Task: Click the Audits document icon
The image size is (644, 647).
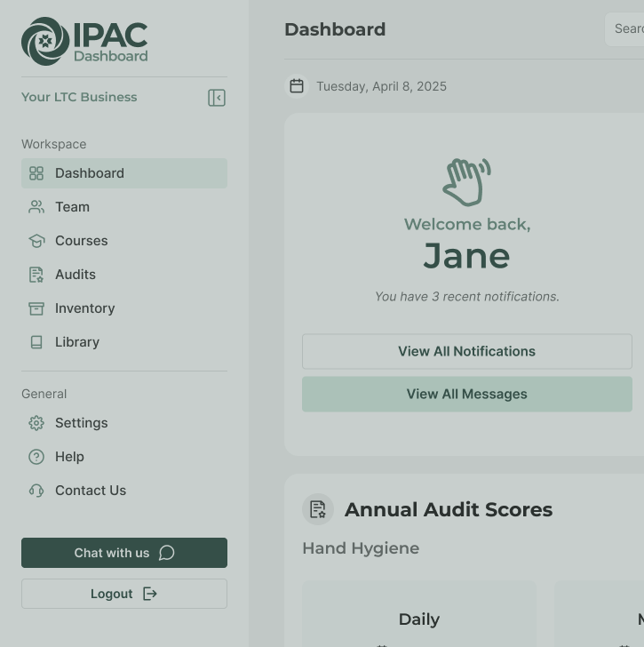Action: click(x=36, y=275)
